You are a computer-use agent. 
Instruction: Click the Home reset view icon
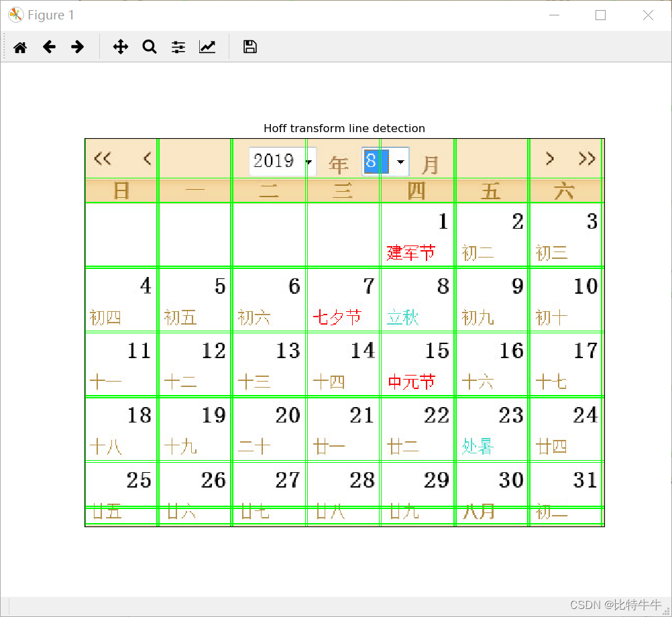(20, 47)
